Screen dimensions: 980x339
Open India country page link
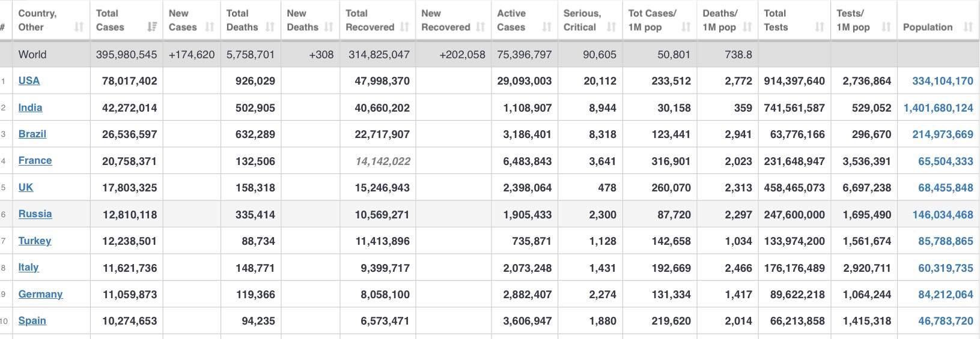tap(30, 107)
